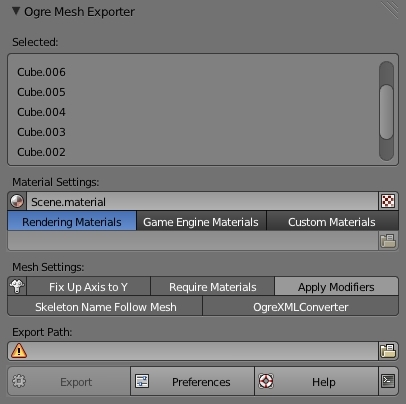The image size is (406, 404).
Task: Open the folder browser for custom materials path
Action: click(388, 241)
